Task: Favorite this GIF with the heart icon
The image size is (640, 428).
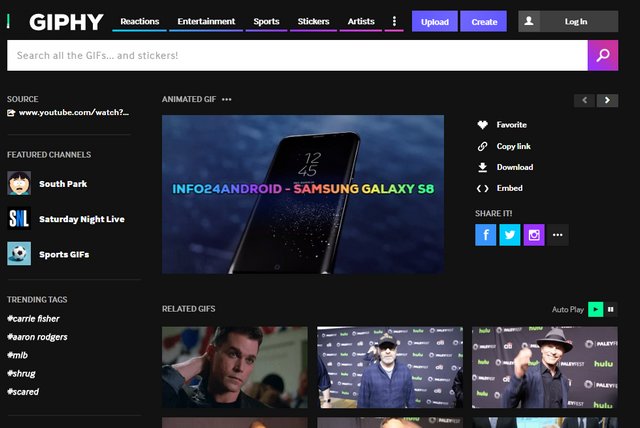Action: (x=482, y=125)
